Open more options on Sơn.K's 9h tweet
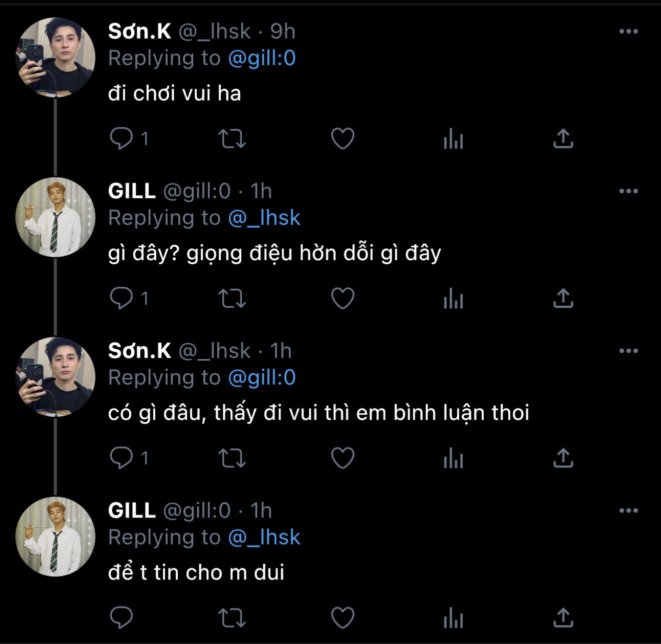The height and width of the screenshot is (644, 661). [628, 32]
